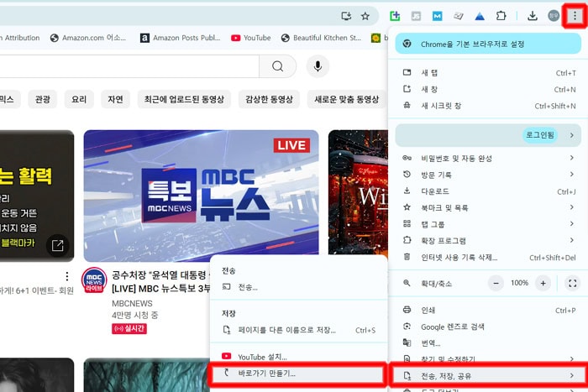Click fullscreen icon in zoom row
The image size is (588, 392).
[572, 283]
